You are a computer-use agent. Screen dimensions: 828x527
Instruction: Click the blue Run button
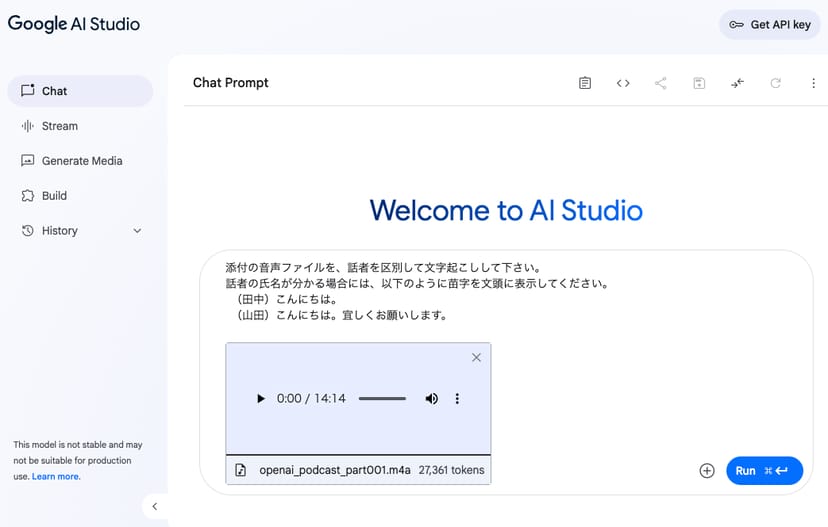tap(764, 471)
